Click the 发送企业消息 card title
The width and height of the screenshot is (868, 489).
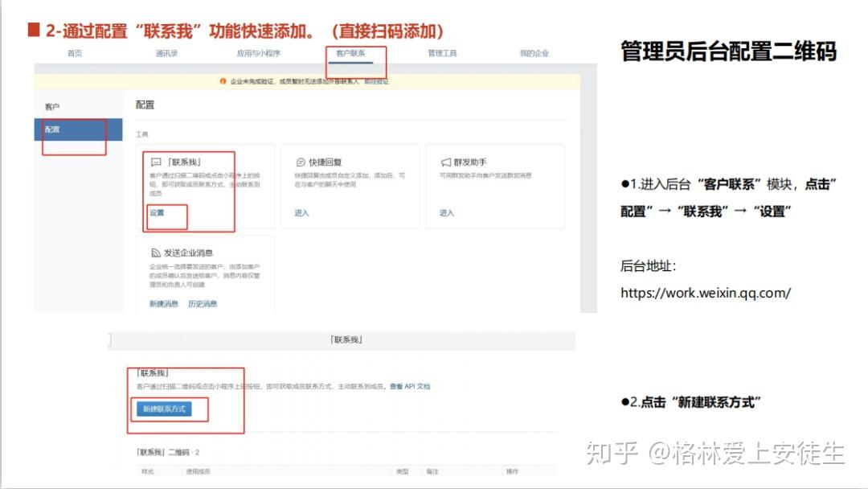click(x=188, y=253)
